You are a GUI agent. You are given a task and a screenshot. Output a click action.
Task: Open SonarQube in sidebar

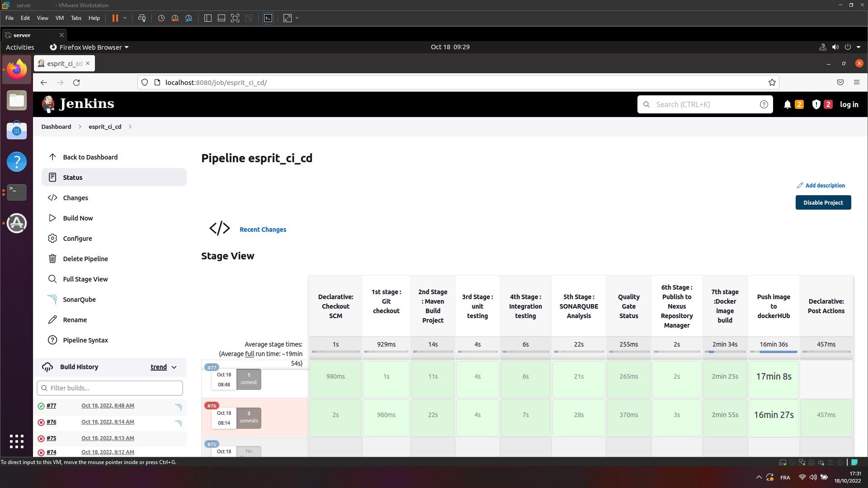(79, 300)
